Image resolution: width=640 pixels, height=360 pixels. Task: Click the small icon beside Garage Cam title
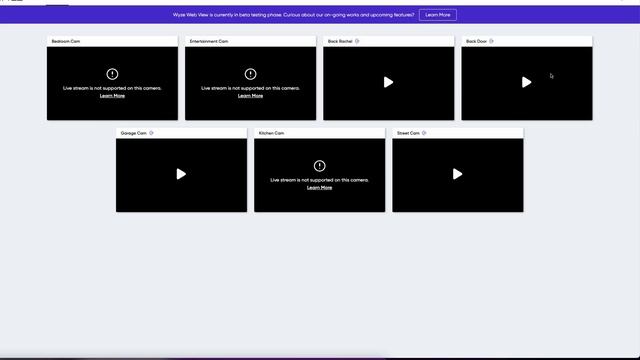point(151,133)
